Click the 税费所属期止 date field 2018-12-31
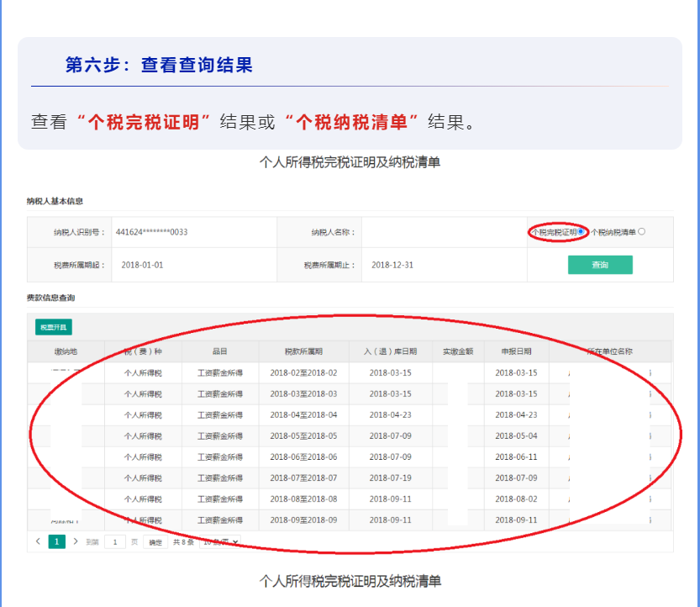Image resolution: width=700 pixels, height=607 pixels. pyautogui.click(x=392, y=265)
